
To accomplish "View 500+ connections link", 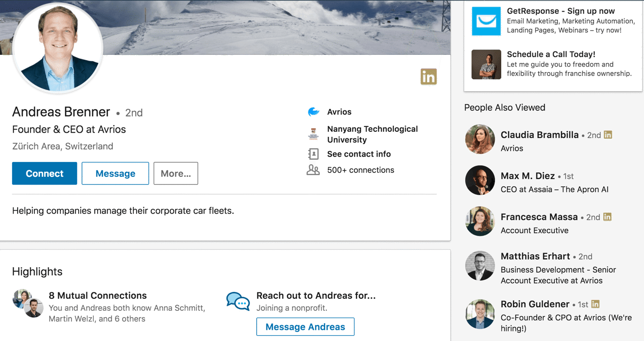I will click(361, 170).
